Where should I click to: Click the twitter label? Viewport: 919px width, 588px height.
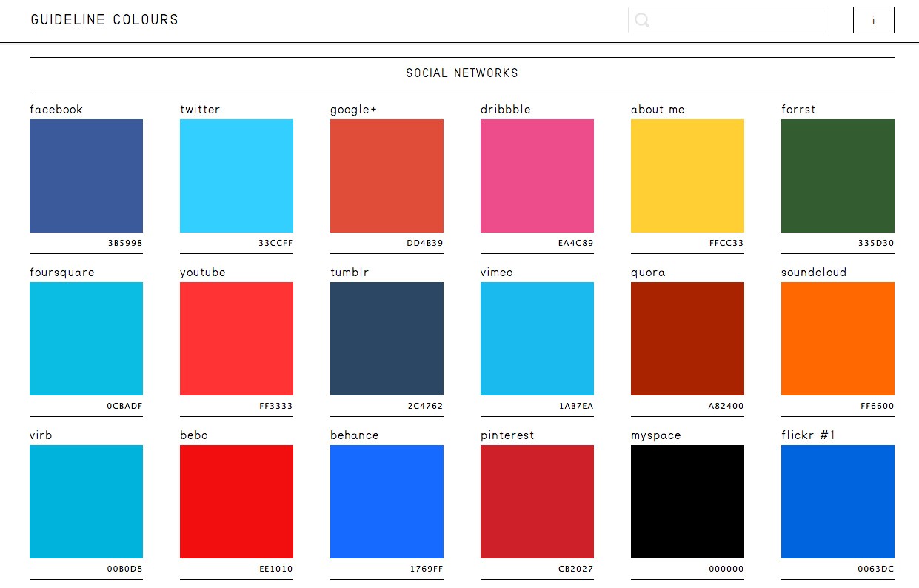click(x=200, y=110)
